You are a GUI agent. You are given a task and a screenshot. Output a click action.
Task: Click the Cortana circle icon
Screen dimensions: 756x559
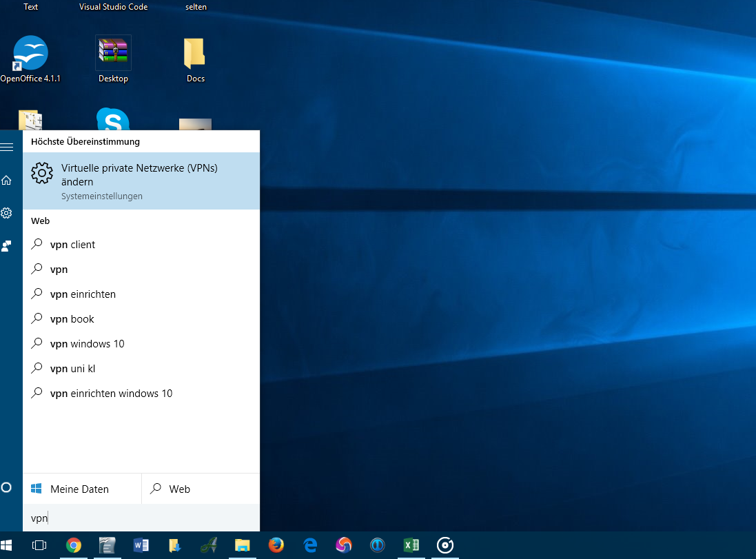click(x=6, y=487)
